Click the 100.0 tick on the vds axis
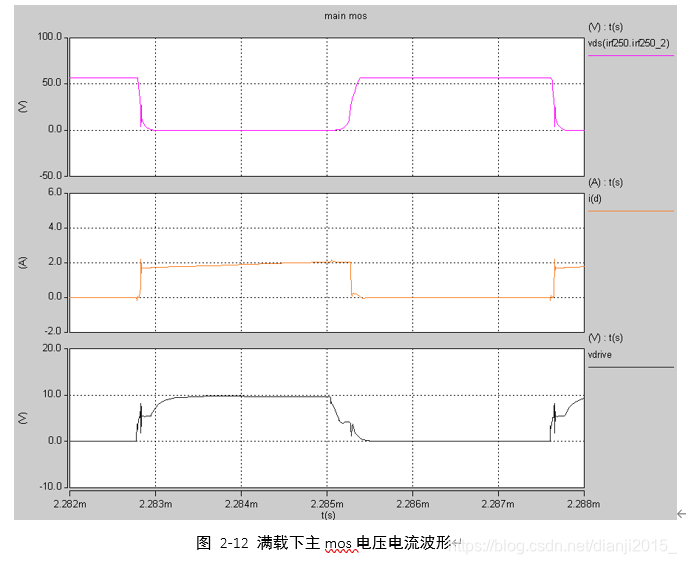Viewport: 686px width, 564px height. (x=49, y=37)
